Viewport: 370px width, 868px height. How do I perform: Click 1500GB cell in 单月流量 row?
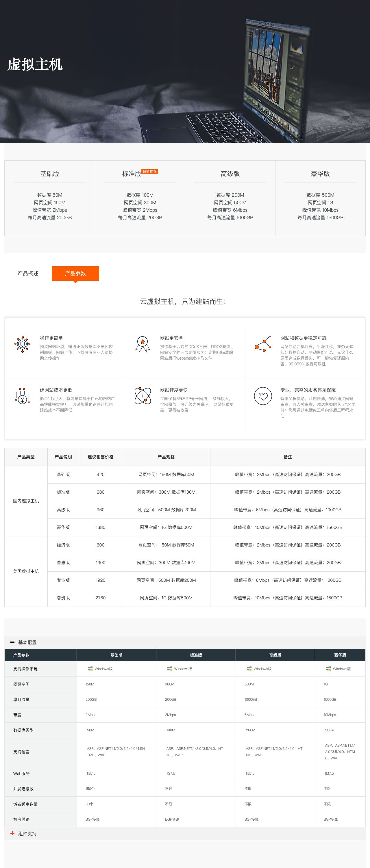340,700
